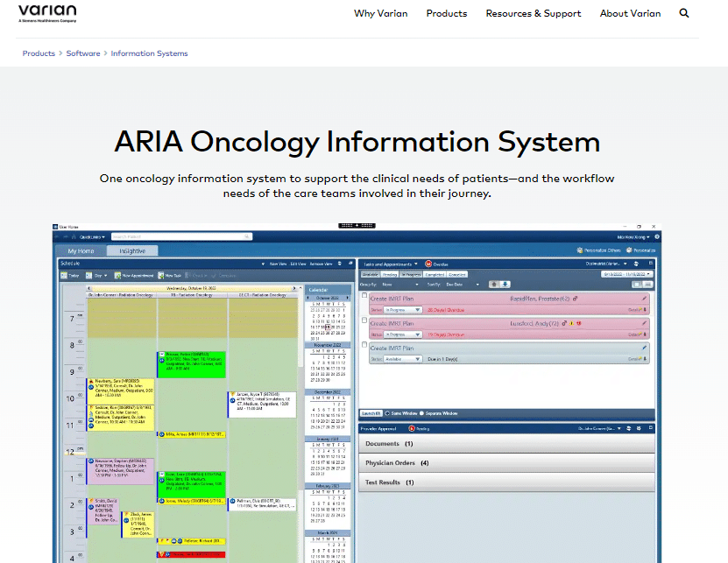
Task: Switch to the InSightive tab
Action: (132, 250)
